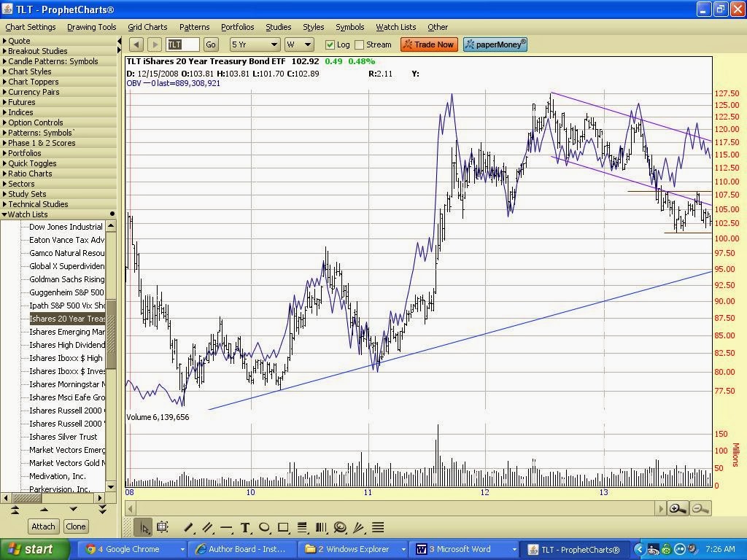Click the watch list horizontal scrollbar thumb
The height and width of the screenshot is (560, 747).
tap(27, 498)
